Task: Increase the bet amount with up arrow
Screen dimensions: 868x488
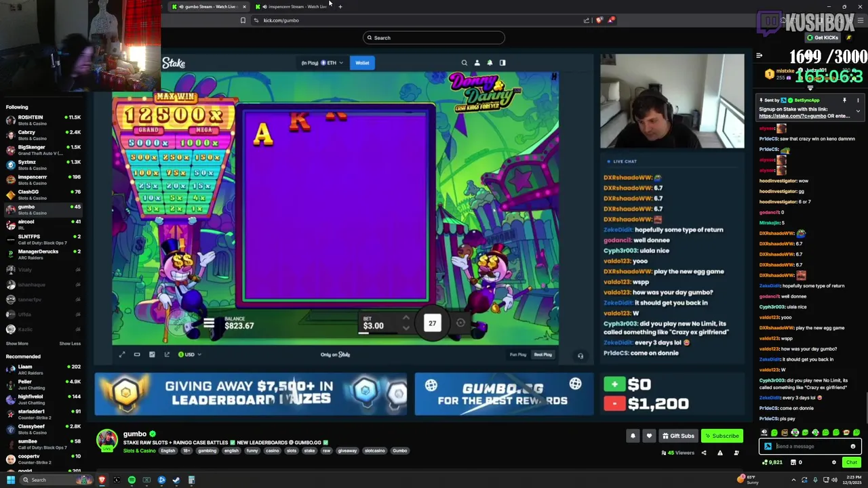Action: point(406,317)
